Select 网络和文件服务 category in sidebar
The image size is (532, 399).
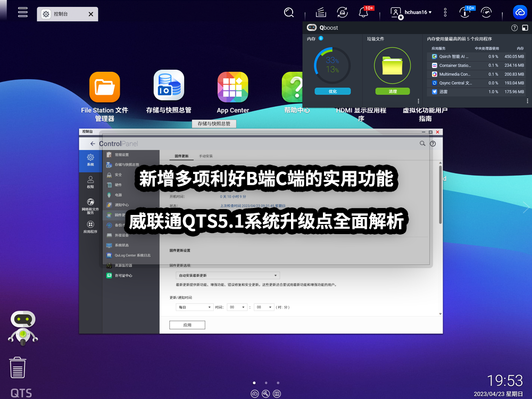tap(90, 206)
